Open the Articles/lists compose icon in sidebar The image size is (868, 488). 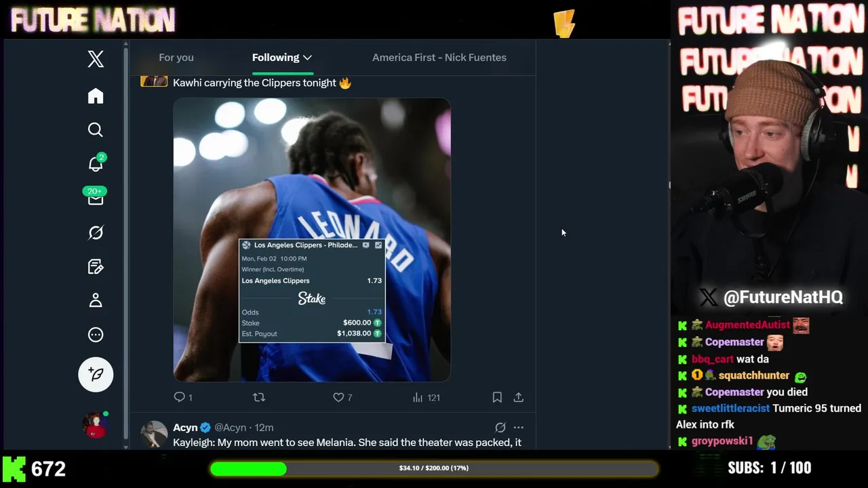(96, 266)
